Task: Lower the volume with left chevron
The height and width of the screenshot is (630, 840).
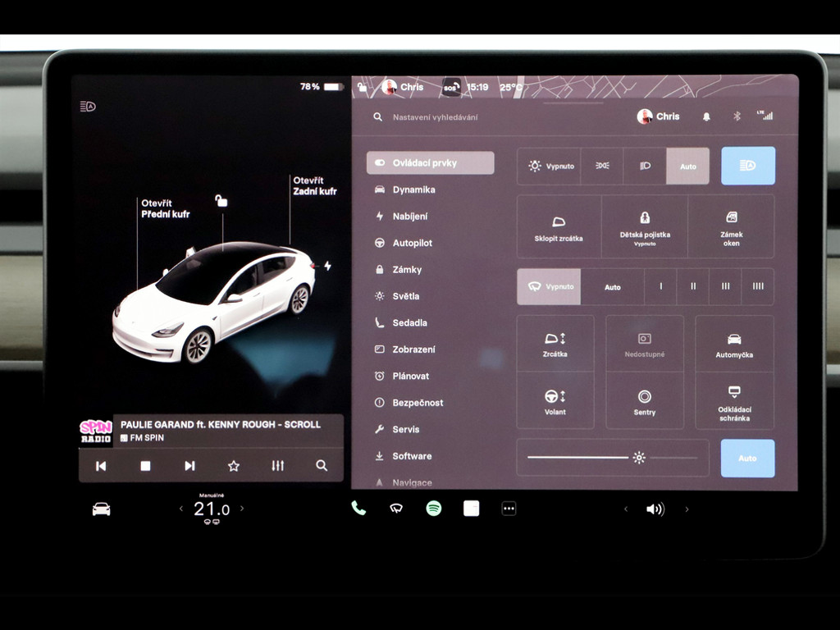Action: pos(626,509)
